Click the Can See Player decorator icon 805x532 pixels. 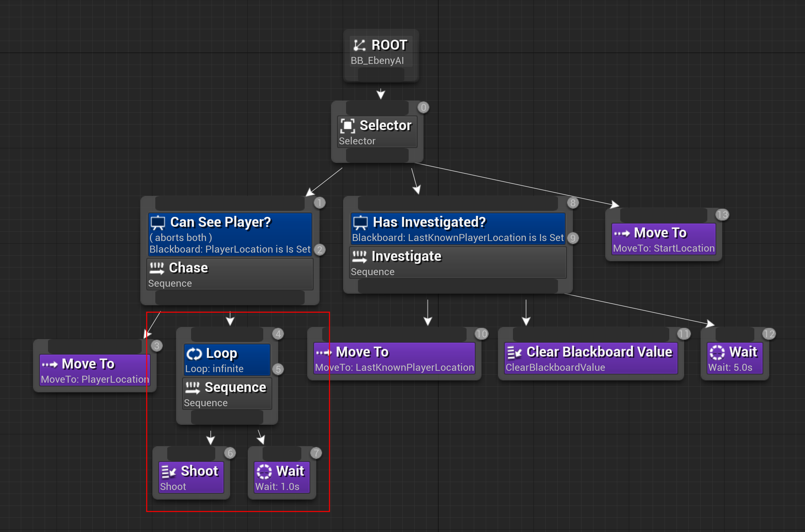tap(158, 222)
